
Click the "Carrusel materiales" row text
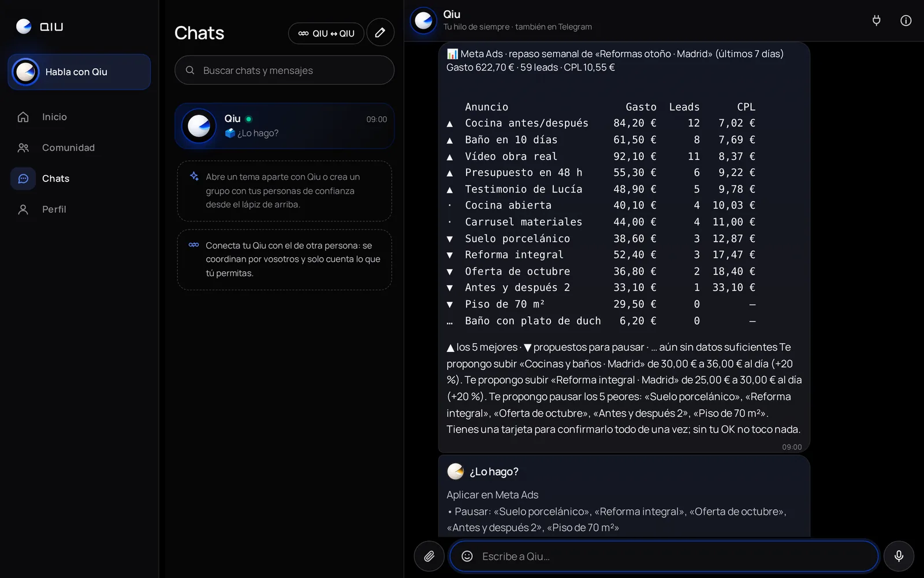pos(524,222)
